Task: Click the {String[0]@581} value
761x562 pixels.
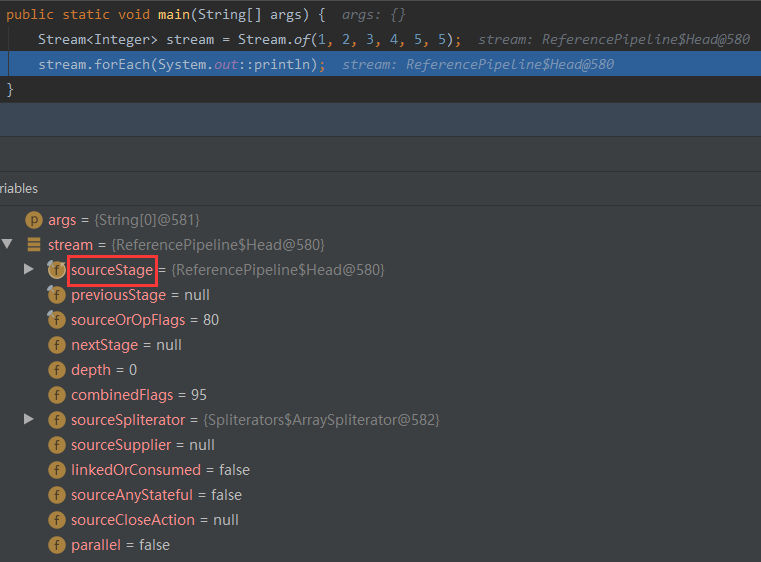Action: tap(147, 220)
